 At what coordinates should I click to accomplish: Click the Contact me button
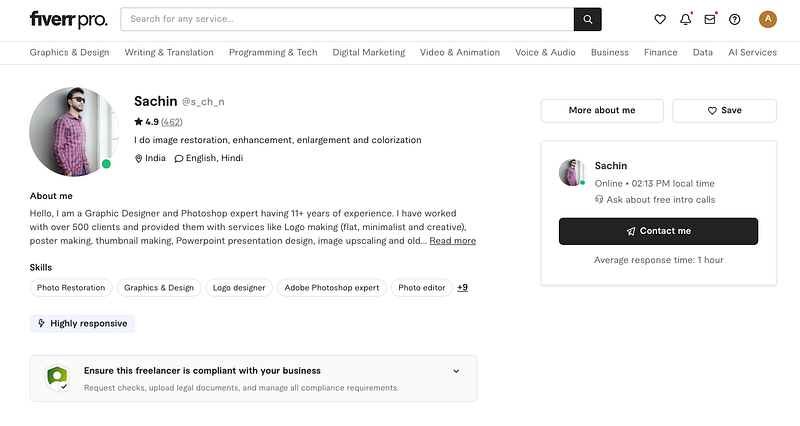tap(658, 231)
